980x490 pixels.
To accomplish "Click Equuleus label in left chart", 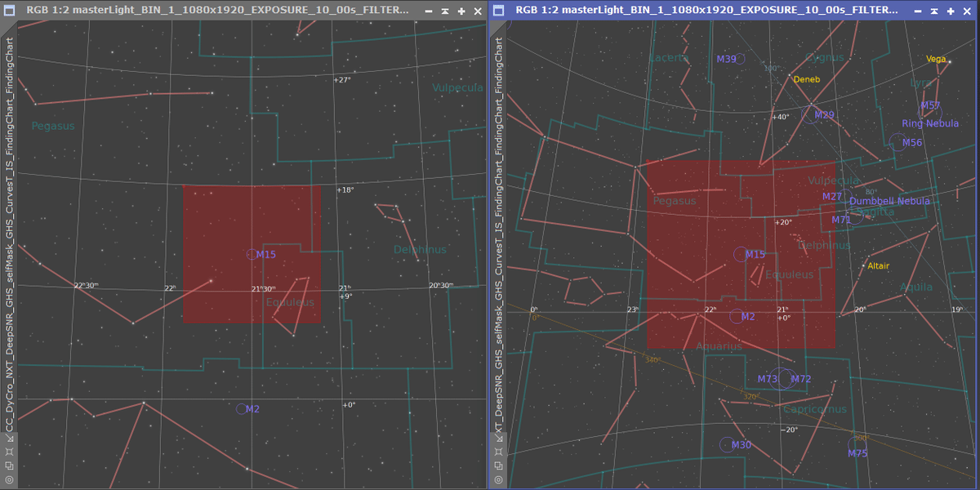I will click(x=290, y=302).
